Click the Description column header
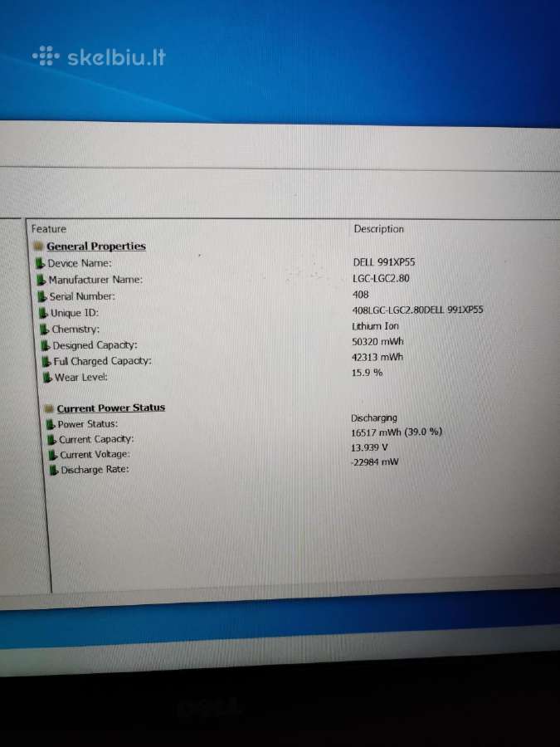 378,229
